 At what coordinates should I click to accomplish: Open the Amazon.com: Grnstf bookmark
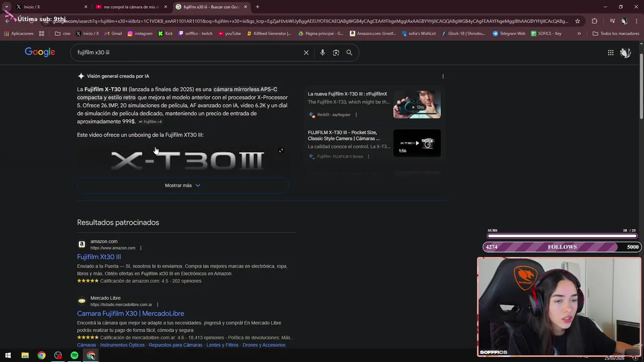(x=373, y=34)
